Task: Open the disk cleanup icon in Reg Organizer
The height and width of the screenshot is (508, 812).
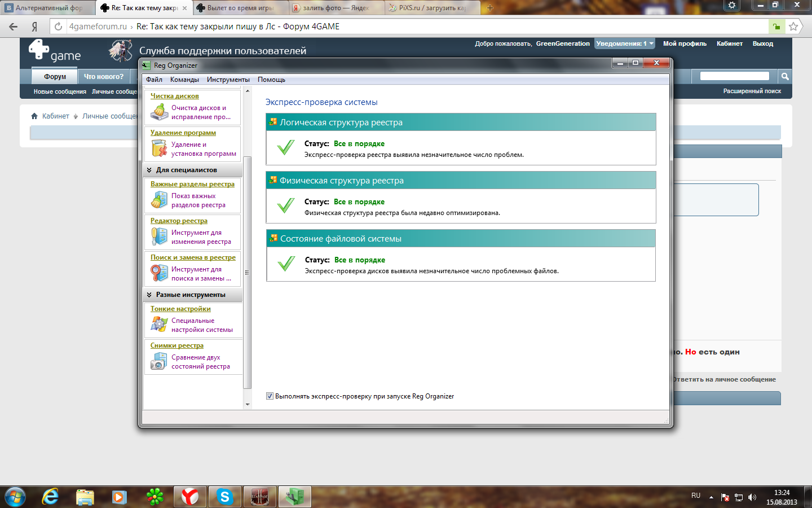Action: pyautogui.click(x=160, y=112)
